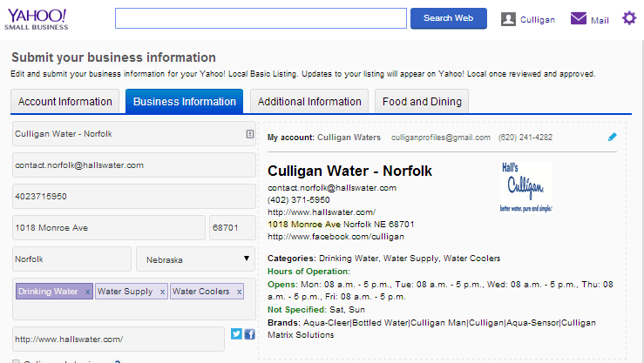Open the Mail envelope icon
The width and height of the screenshot is (644, 363).
(579, 18)
